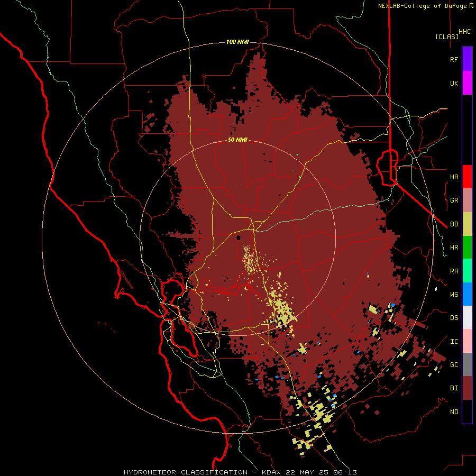Image resolution: width=476 pixels, height=476 pixels.
Task: Click the "NEXLAB-College of DuPage" credit text
Action: pyautogui.click(x=422, y=6)
